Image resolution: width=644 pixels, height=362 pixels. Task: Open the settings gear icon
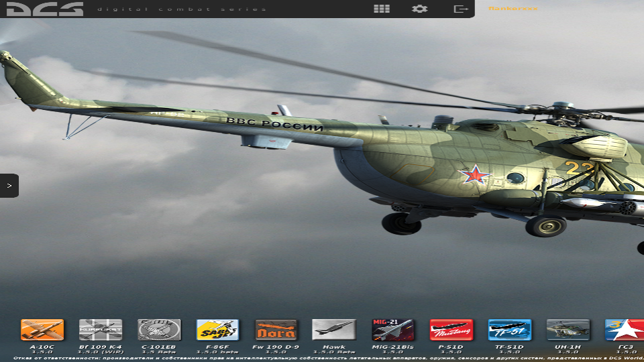419,9
